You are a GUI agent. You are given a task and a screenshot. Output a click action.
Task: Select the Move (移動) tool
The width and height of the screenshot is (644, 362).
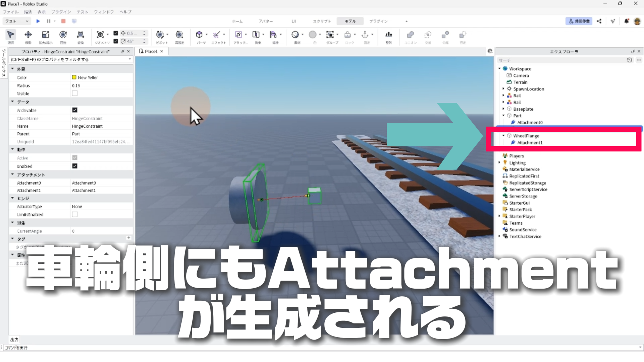(28, 35)
